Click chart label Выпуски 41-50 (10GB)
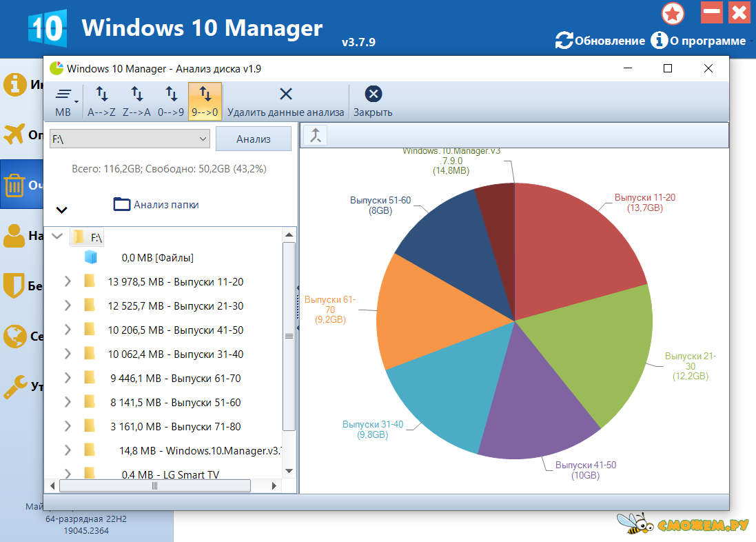This screenshot has width=756, height=542. [x=585, y=470]
